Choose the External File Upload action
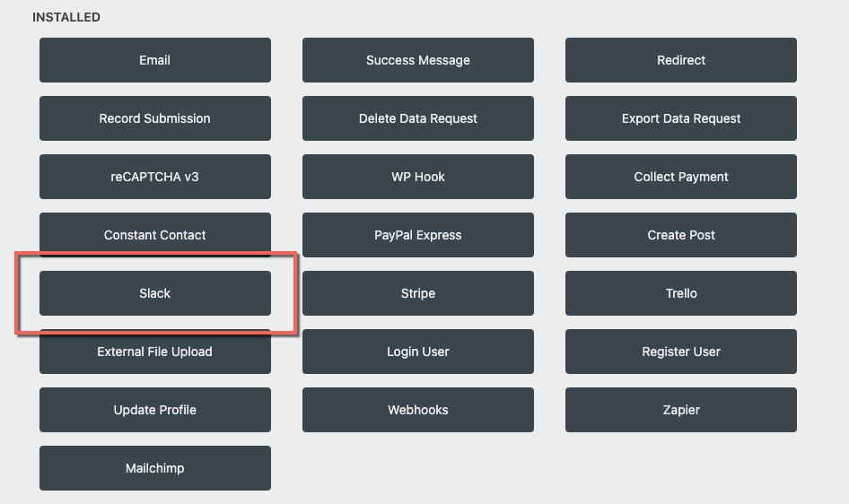Screen dimensions: 849x504 154,354
